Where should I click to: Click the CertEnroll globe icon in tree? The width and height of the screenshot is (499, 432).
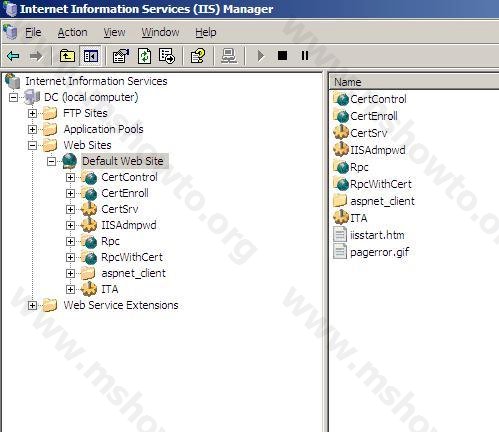click(89, 193)
